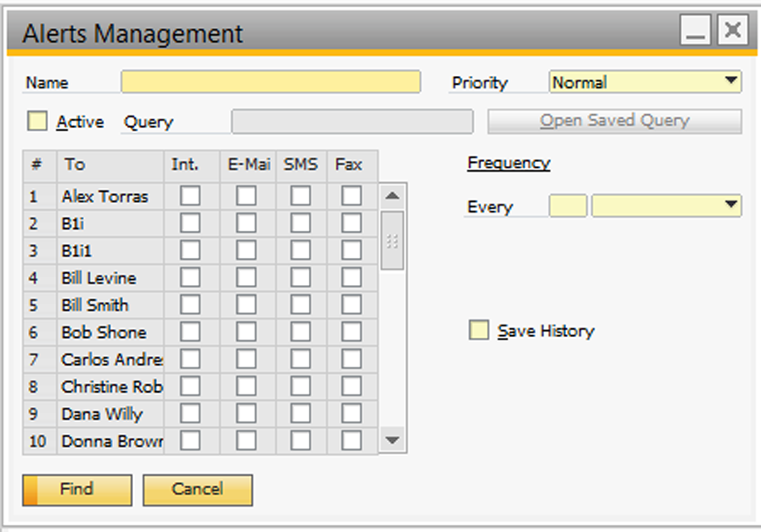Screen dimensions: 761x532
Task: Click the Frequency link
Action: (508, 163)
